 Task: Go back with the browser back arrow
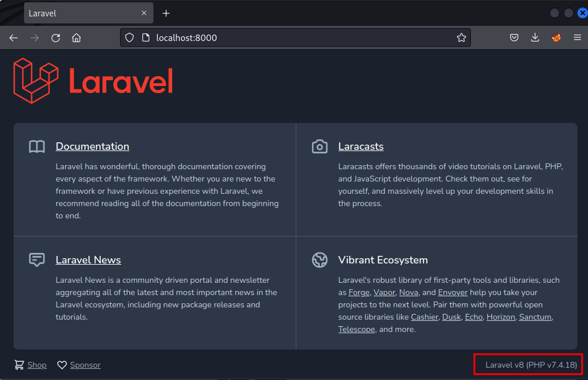pos(13,38)
